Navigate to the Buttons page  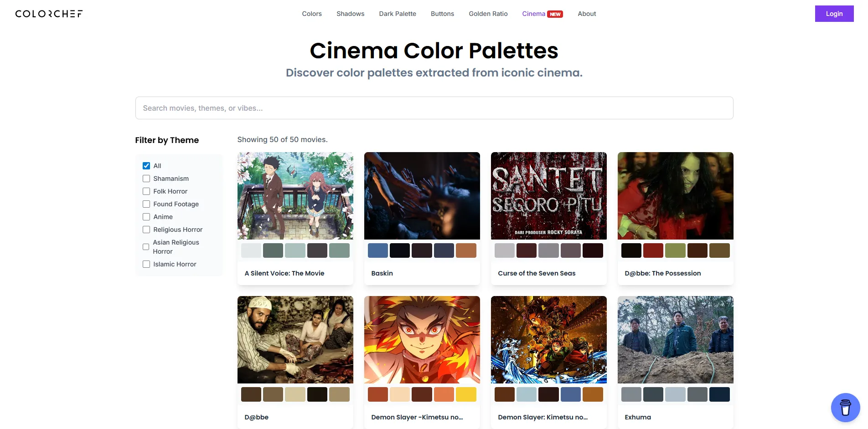click(442, 14)
